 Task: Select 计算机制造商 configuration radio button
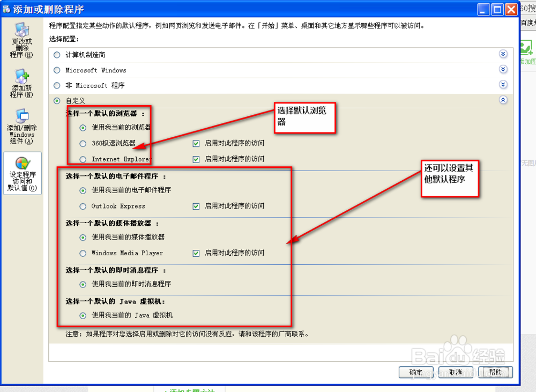point(57,55)
